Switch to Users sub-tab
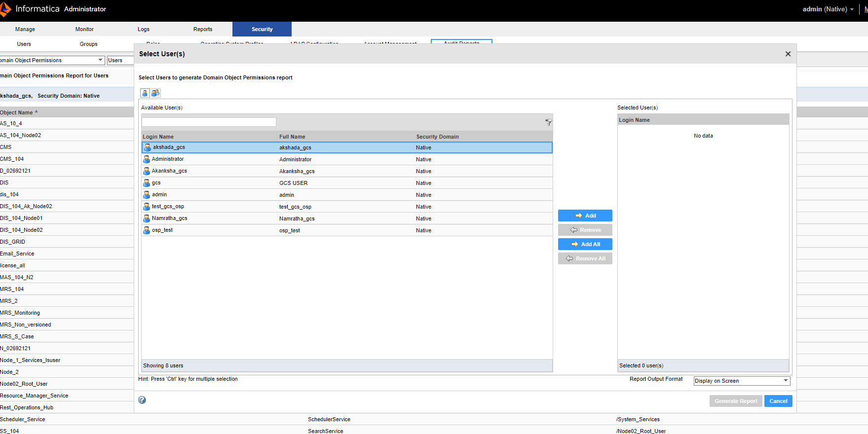The height and width of the screenshot is (434, 868). click(x=24, y=44)
